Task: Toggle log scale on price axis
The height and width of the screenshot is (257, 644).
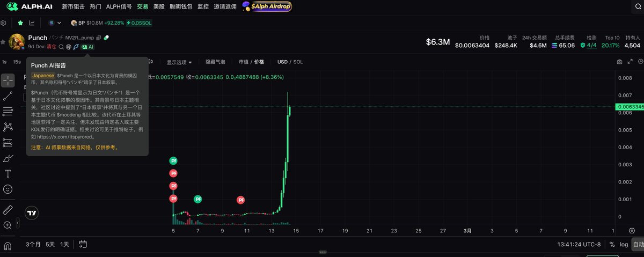Action: [624, 244]
